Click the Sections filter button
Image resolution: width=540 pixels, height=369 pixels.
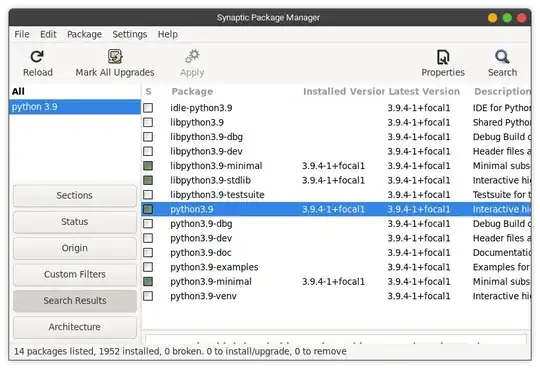75,195
